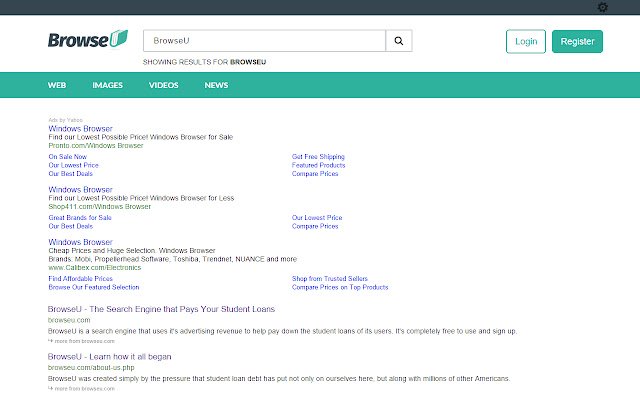Click the Brands: Mobi, Propellerhead Software text
This screenshot has height=400, width=640.
(x=173, y=259)
